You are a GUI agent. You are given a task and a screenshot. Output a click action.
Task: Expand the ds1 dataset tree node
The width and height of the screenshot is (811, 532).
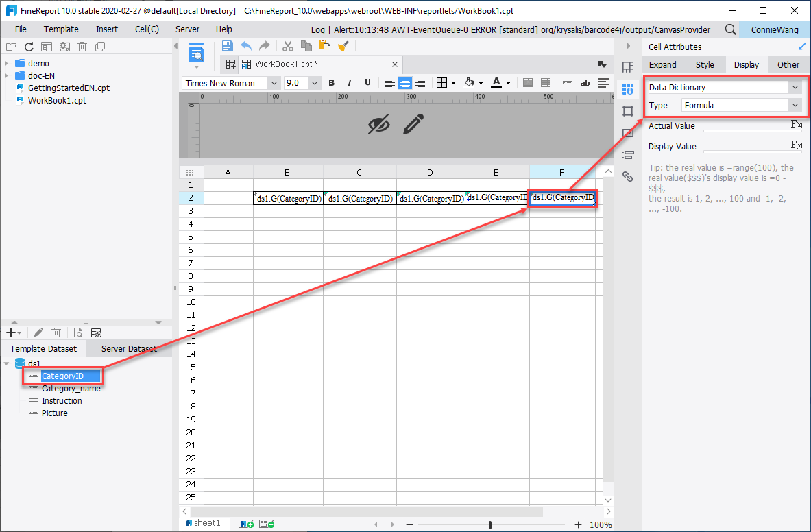6,363
